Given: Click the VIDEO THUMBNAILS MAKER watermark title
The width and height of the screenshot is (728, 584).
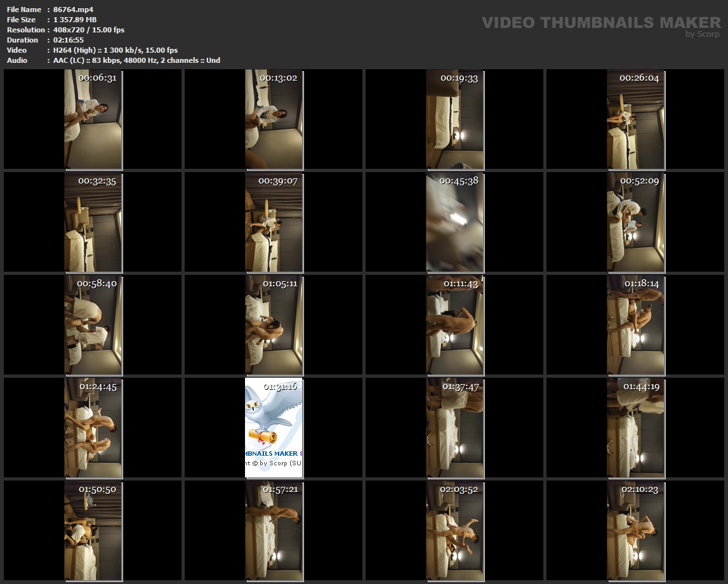Looking at the screenshot, I should click(x=600, y=22).
